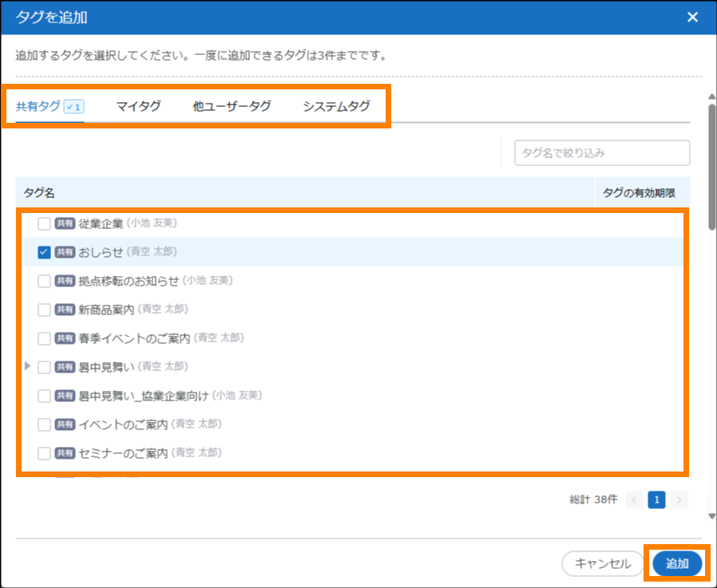Viewport: 717px width, 588px height.
Task: Open the 他ユーザータグ tab
Action: point(232,106)
